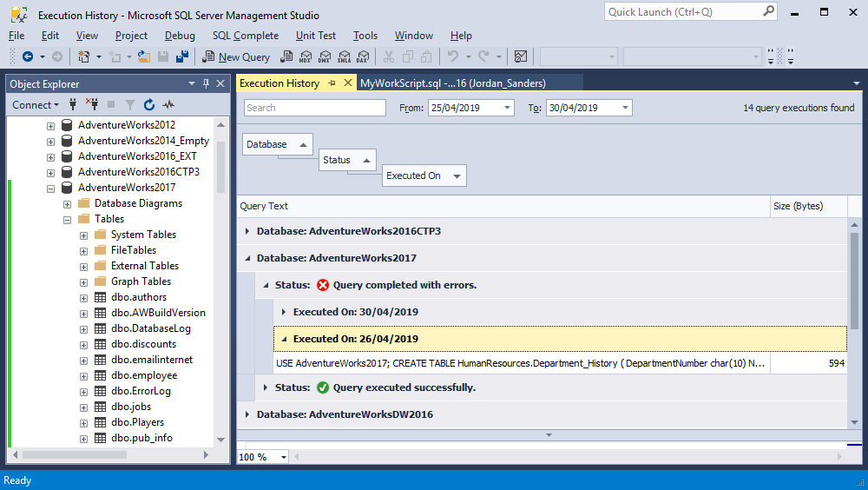868x490 pixels.
Task: Switch to the MyWorkScript.sql tab
Action: [453, 83]
